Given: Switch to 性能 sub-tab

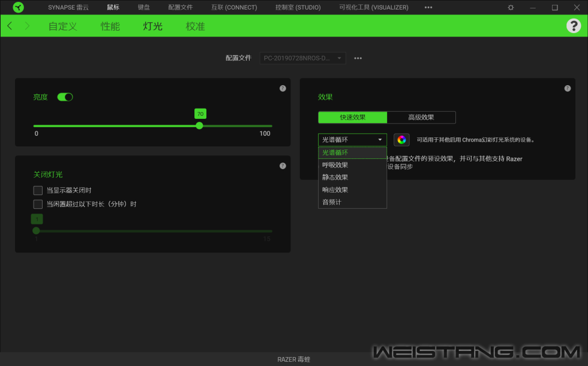Looking at the screenshot, I should click(110, 26).
